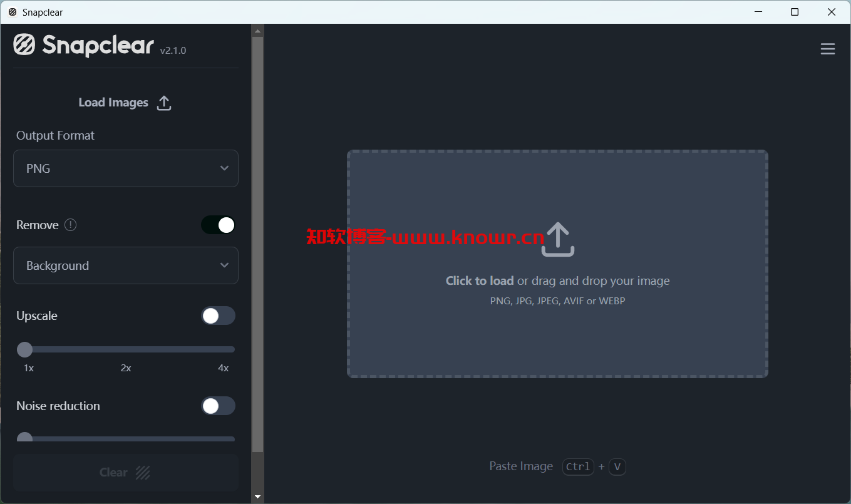This screenshot has width=851, height=504.
Task: Click the sidebar scroll down arrow
Action: [x=257, y=497]
